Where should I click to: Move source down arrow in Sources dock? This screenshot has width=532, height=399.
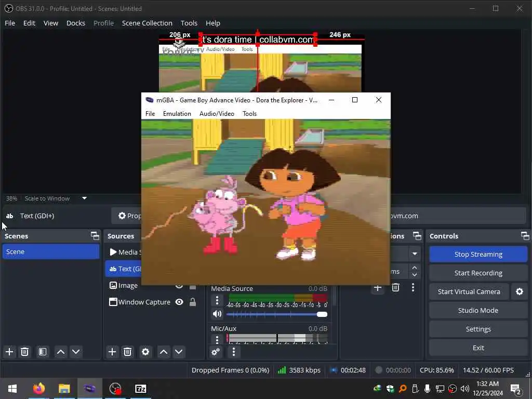[x=179, y=352]
